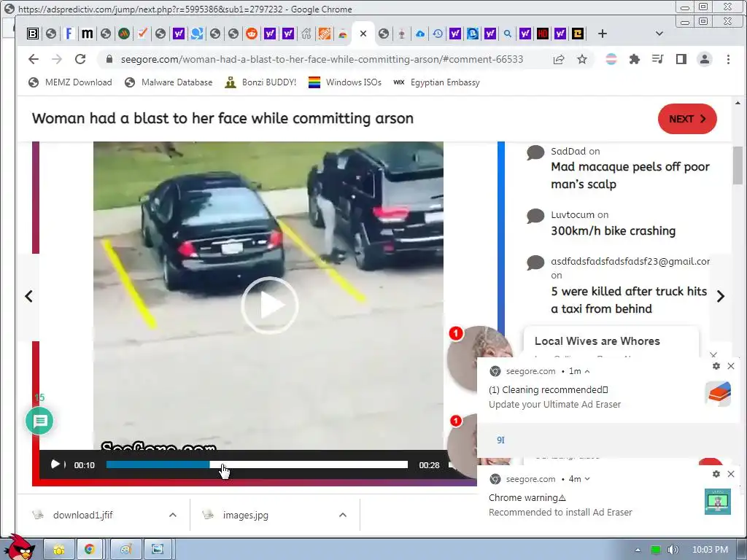Image resolution: width=747 pixels, height=560 pixels.
Task: Expand the 4m seegore notification chevron
Action: 587,479
